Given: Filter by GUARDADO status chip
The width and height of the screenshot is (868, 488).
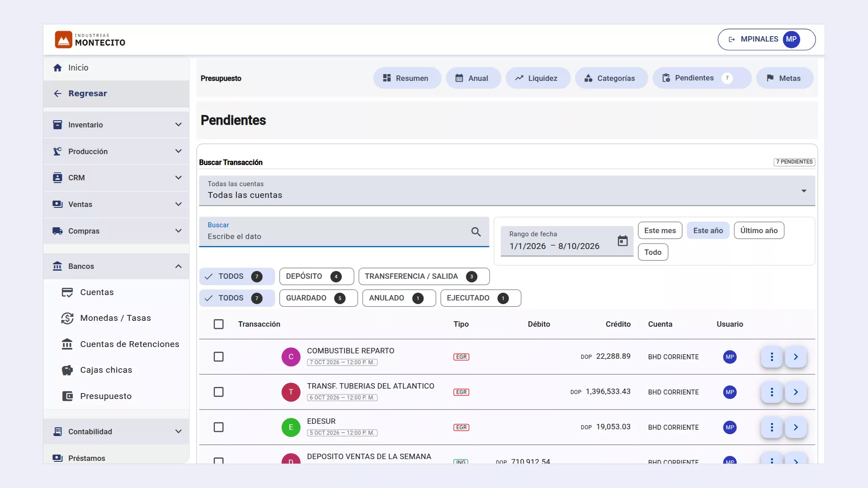Looking at the screenshot, I should [x=318, y=298].
